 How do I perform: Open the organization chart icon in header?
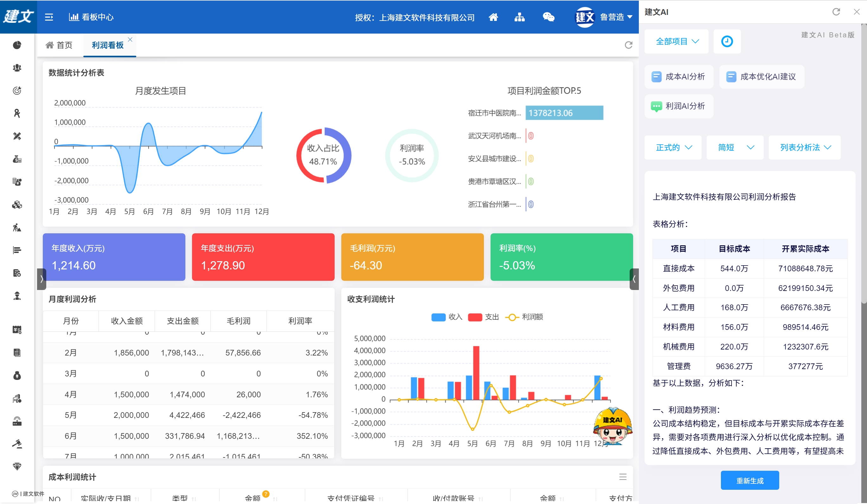(519, 17)
